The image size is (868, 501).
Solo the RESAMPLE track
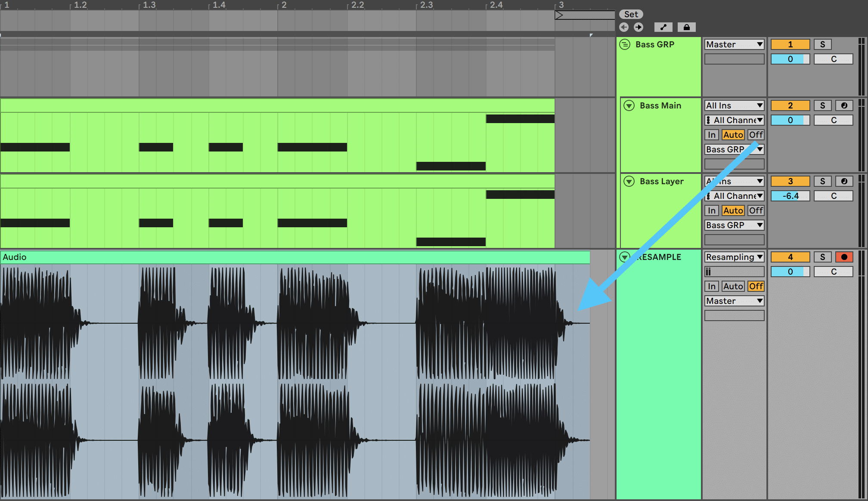tap(822, 257)
